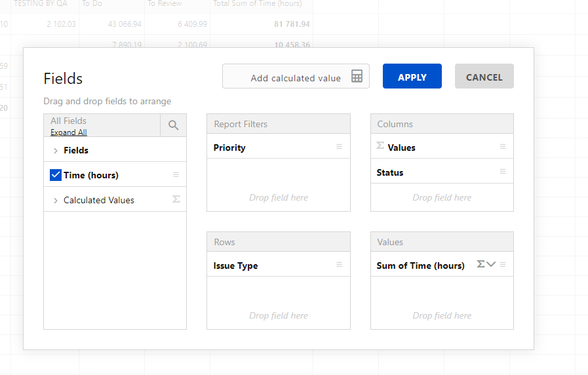
Task: Click the Fields dialog heading
Action: tap(63, 79)
